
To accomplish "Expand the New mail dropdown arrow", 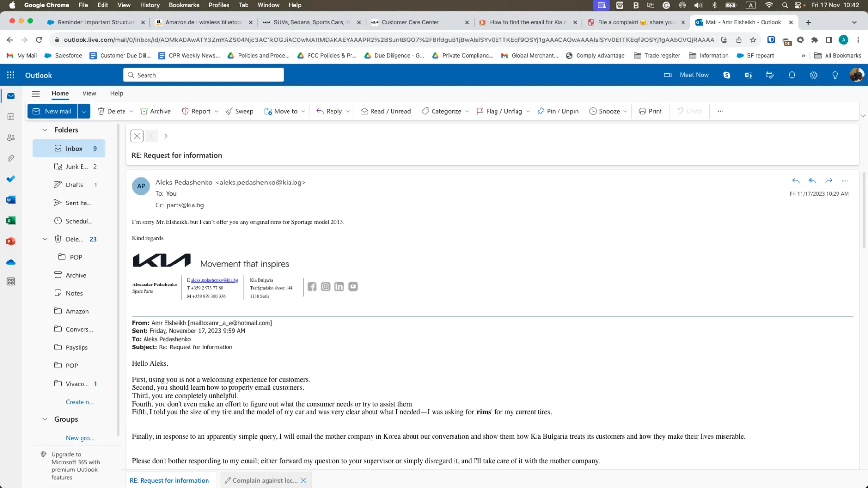I will (x=84, y=111).
